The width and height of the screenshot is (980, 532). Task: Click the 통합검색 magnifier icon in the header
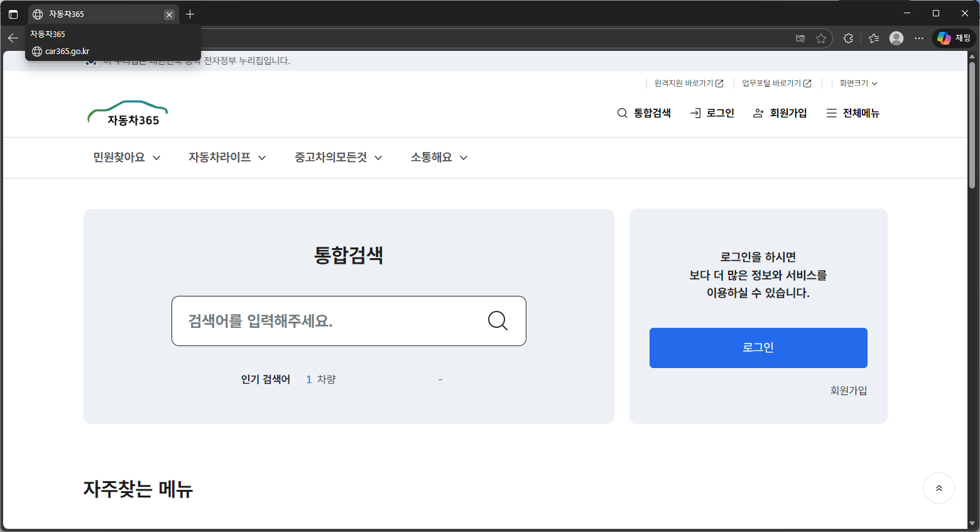(x=622, y=113)
